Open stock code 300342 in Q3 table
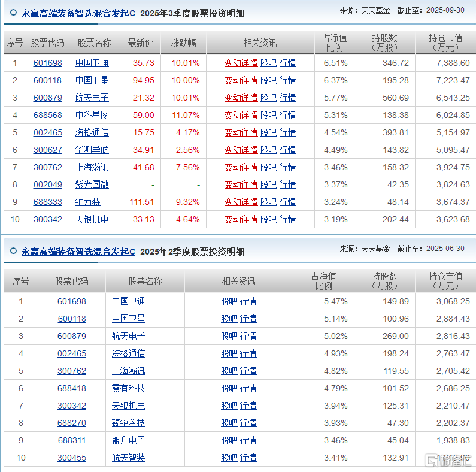 click(x=48, y=219)
